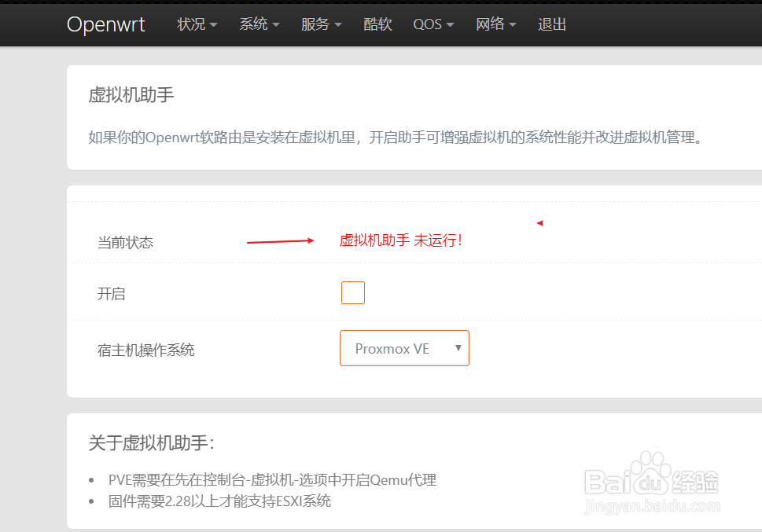Click the chevron icon beside 状况
This screenshot has height=532, width=762.
pyautogui.click(x=212, y=24)
